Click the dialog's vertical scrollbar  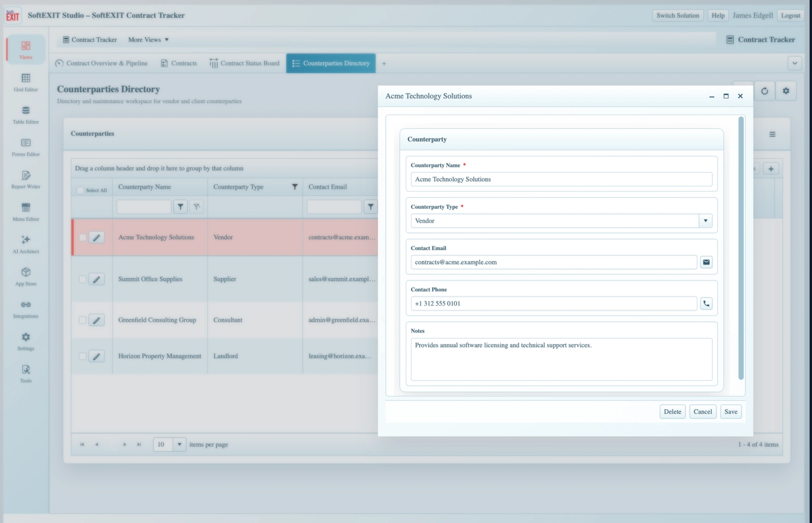coord(741,248)
